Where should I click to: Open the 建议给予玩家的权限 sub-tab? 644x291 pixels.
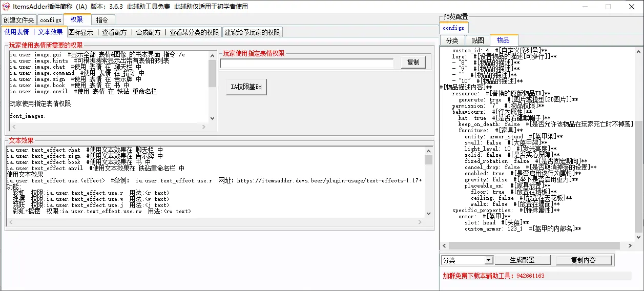pyautogui.click(x=253, y=32)
